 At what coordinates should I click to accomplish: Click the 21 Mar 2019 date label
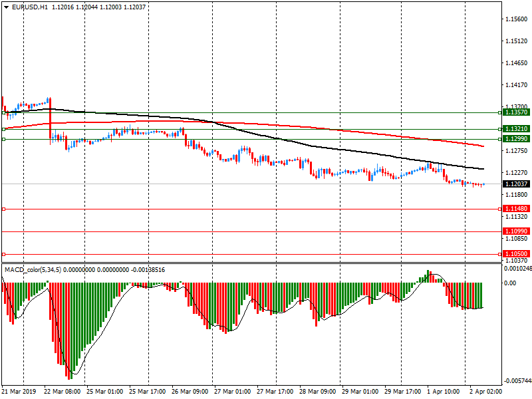[20, 392]
